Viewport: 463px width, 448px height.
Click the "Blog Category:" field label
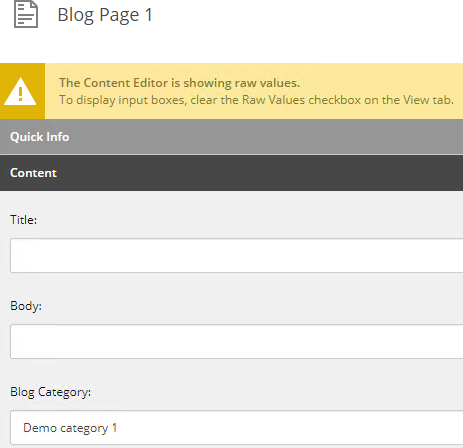(50, 392)
